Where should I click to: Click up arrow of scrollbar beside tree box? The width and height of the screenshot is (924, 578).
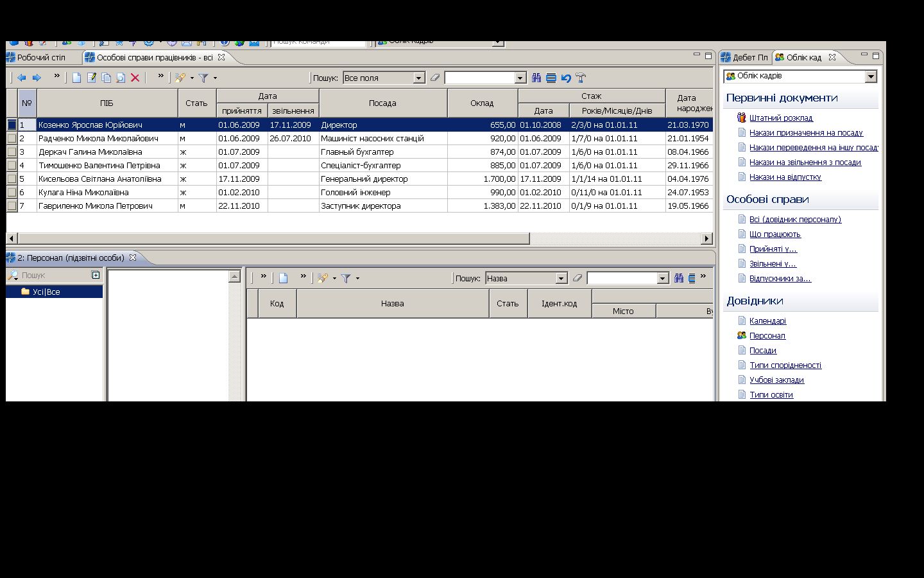(x=234, y=277)
